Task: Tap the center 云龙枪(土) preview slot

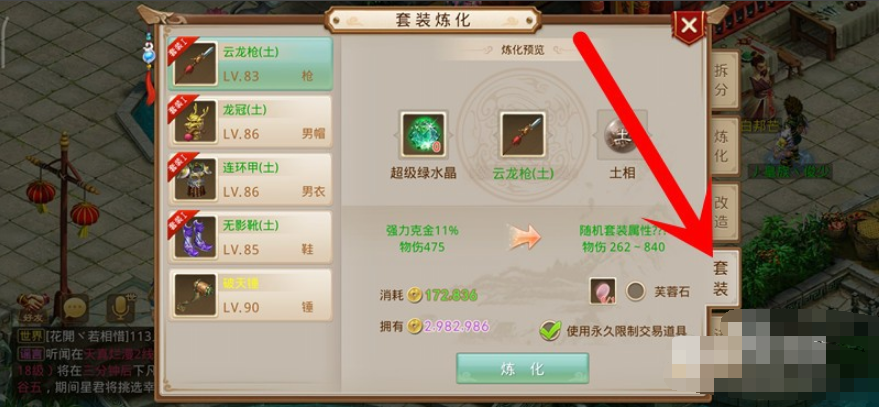Action: (x=522, y=135)
